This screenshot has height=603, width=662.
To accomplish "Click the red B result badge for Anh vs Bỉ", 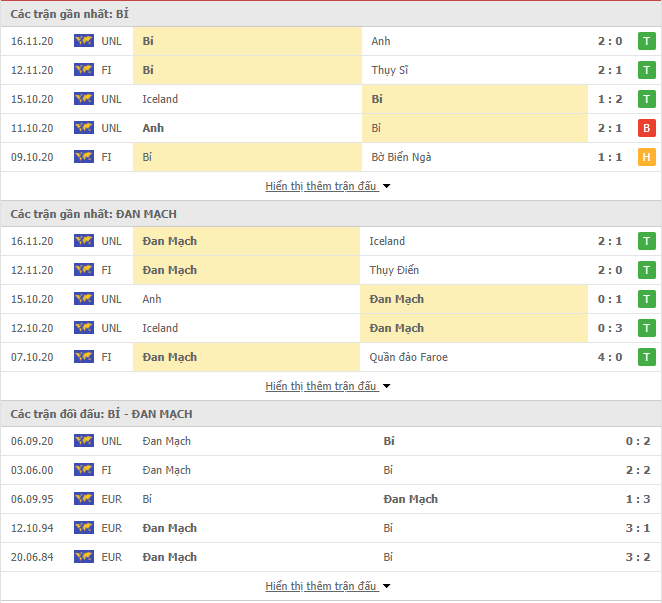I will click(646, 128).
